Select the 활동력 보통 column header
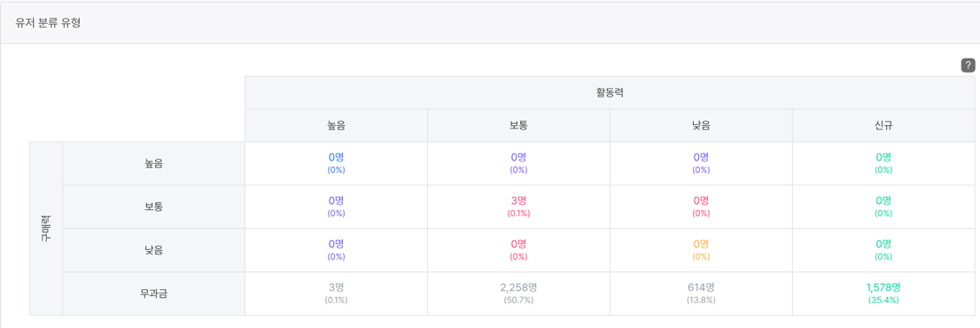980x328 pixels. click(x=518, y=126)
